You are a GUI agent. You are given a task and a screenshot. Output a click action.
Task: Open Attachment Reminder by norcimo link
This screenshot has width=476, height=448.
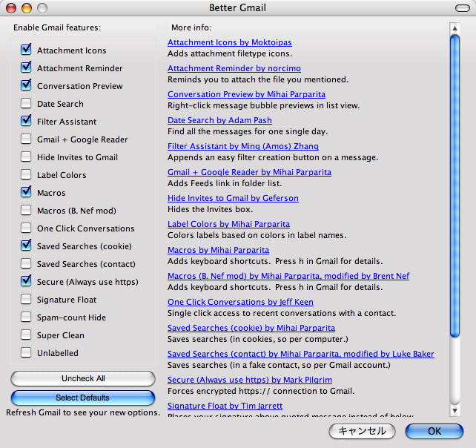(234, 68)
